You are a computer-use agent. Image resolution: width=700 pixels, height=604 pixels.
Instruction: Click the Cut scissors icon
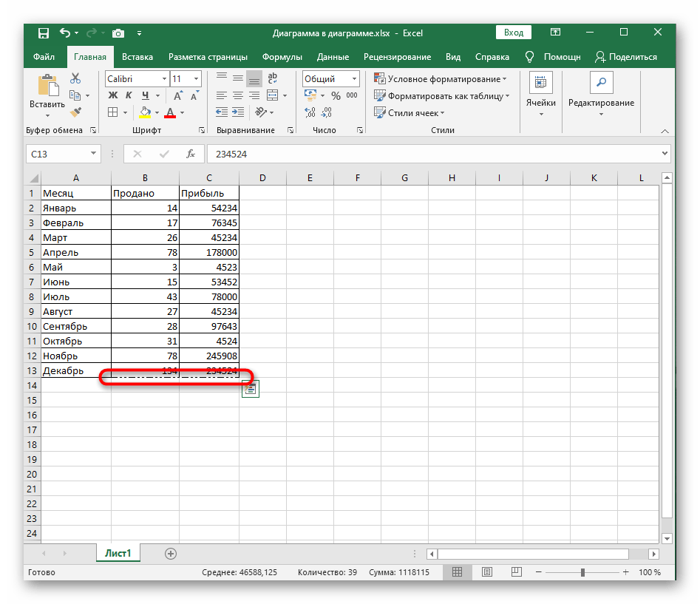[75, 78]
